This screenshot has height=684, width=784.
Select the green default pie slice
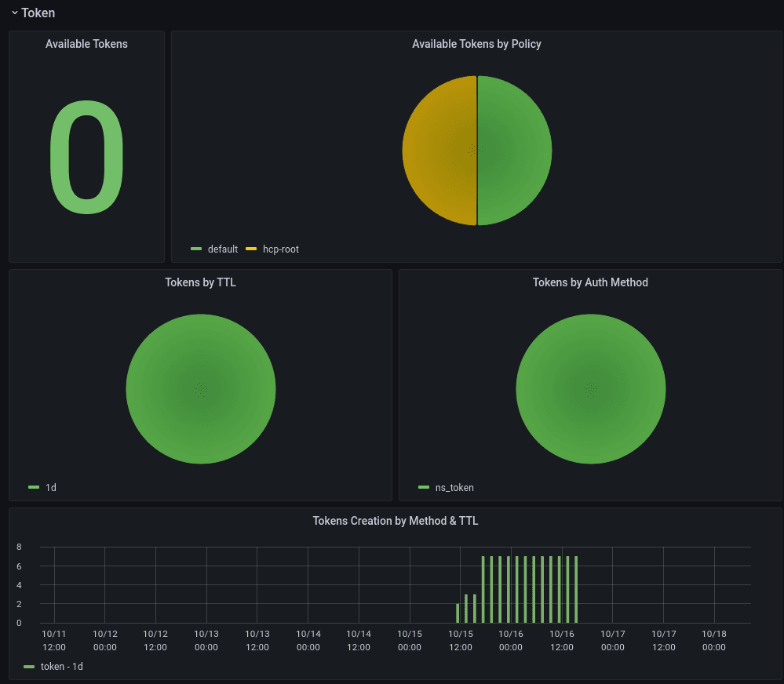click(515, 151)
